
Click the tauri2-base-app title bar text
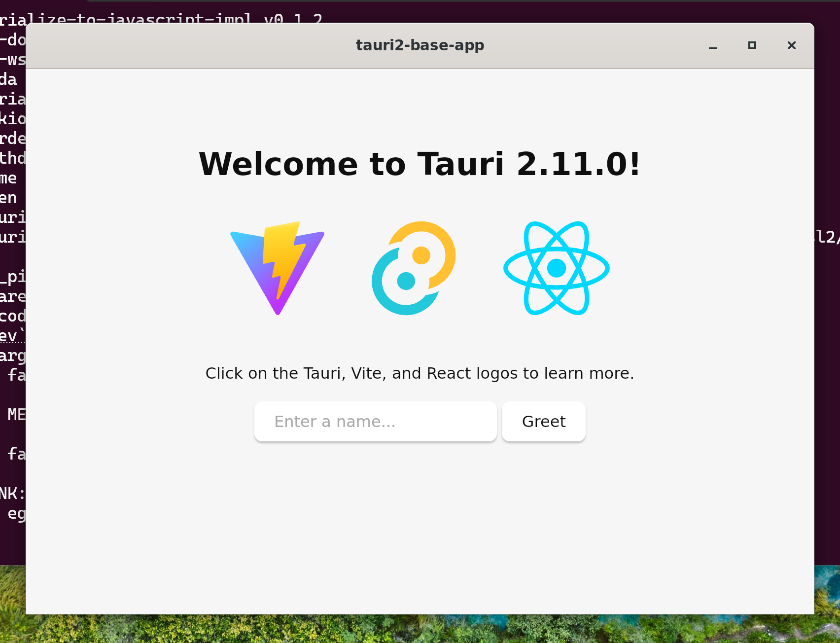click(420, 45)
